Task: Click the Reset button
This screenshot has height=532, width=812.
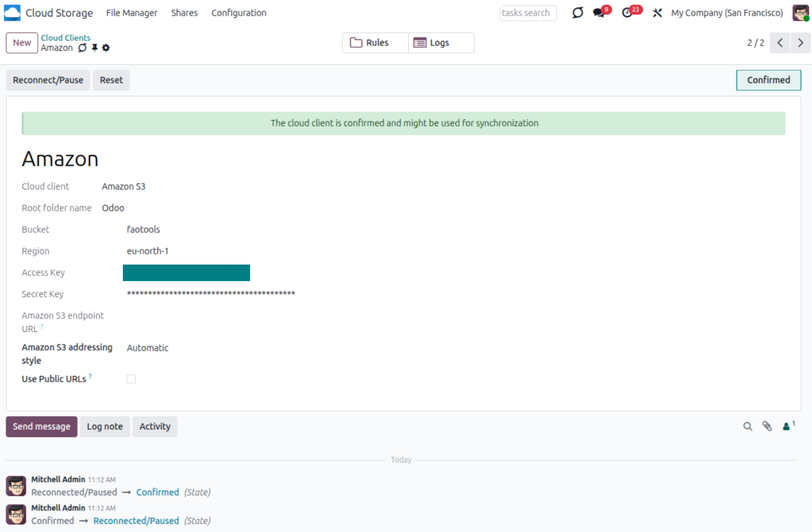Action: tap(111, 81)
